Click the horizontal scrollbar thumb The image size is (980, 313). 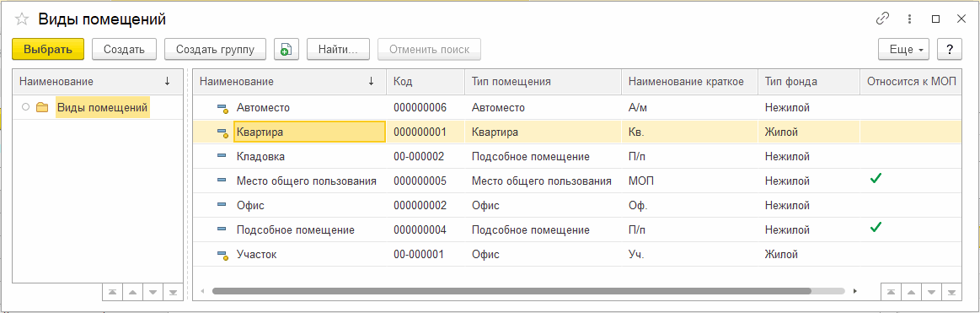tap(511, 291)
